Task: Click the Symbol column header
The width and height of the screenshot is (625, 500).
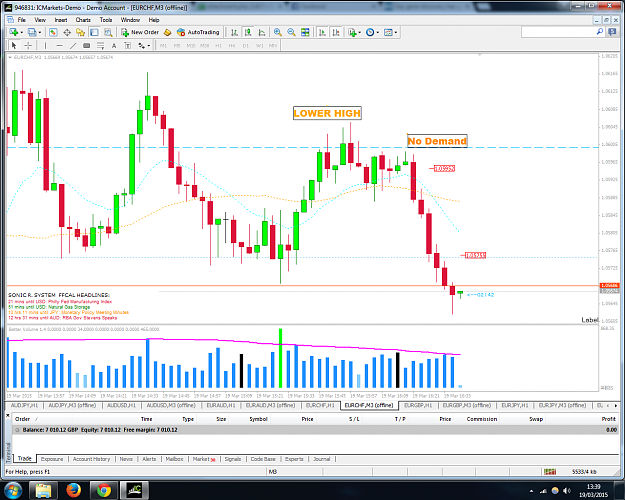Action: coord(258,419)
